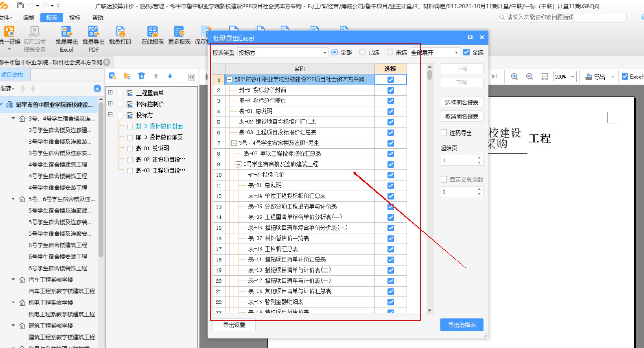This screenshot has width=644, height=348.
Task: Switch to the 编制 tab
Action: point(28,18)
